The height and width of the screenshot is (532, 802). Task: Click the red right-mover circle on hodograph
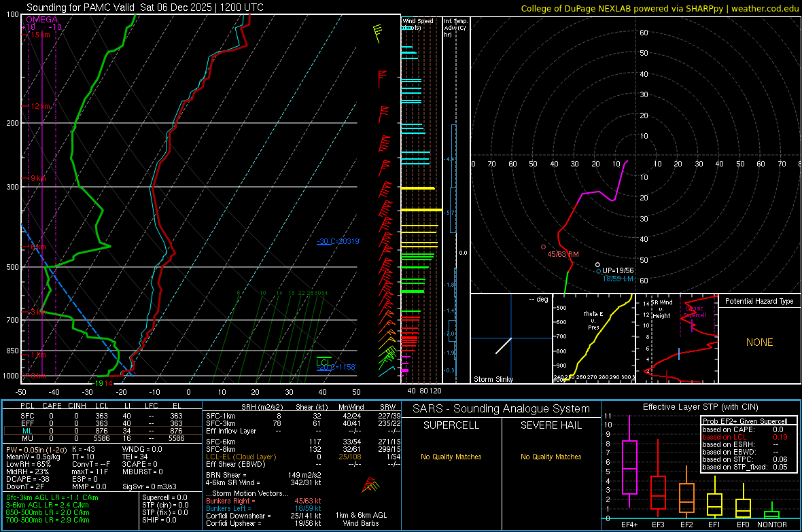click(543, 247)
